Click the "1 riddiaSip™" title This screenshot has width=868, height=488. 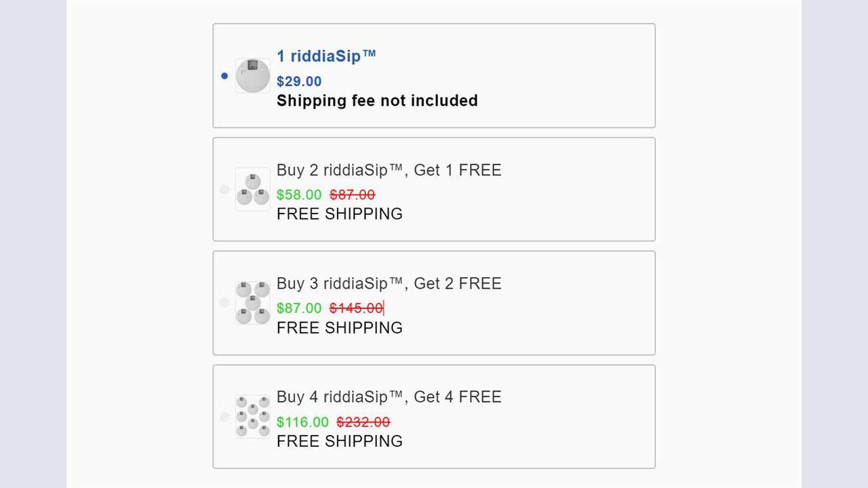(326, 56)
